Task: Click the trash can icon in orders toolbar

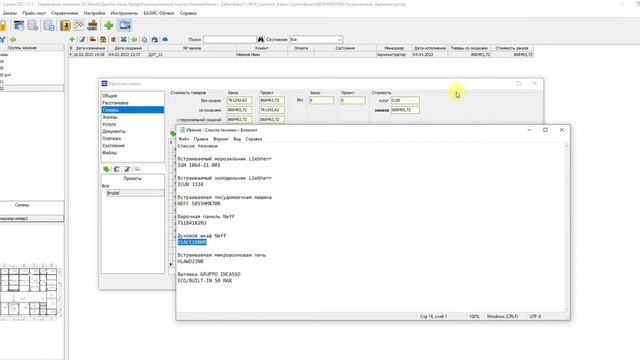Action: 113,40
